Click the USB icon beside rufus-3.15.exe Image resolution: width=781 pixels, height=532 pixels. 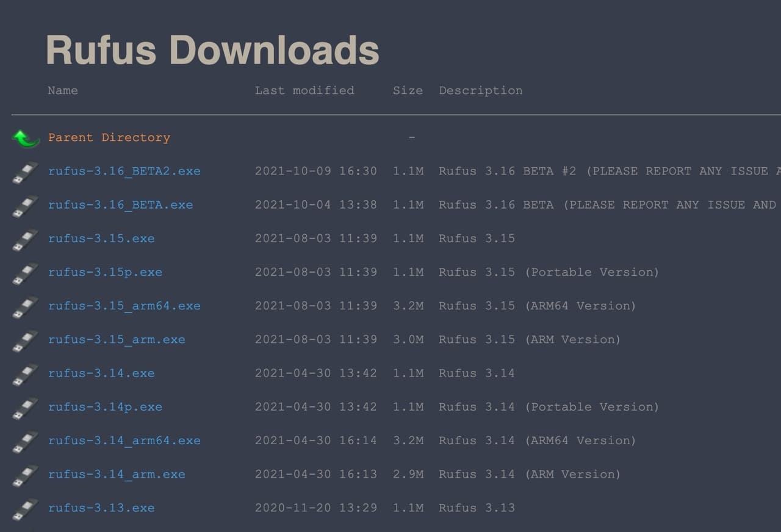point(25,240)
